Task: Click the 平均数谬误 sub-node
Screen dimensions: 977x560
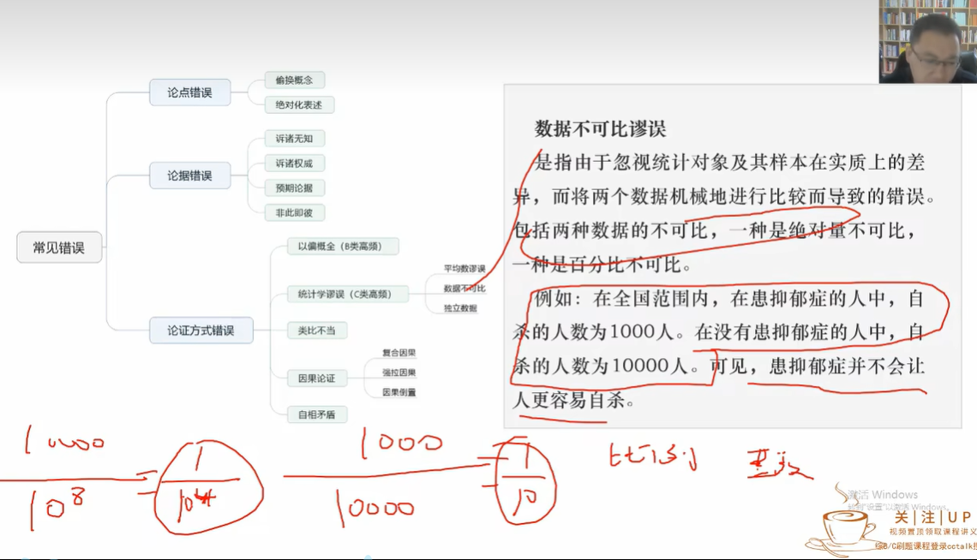Action: [x=464, y=269]
